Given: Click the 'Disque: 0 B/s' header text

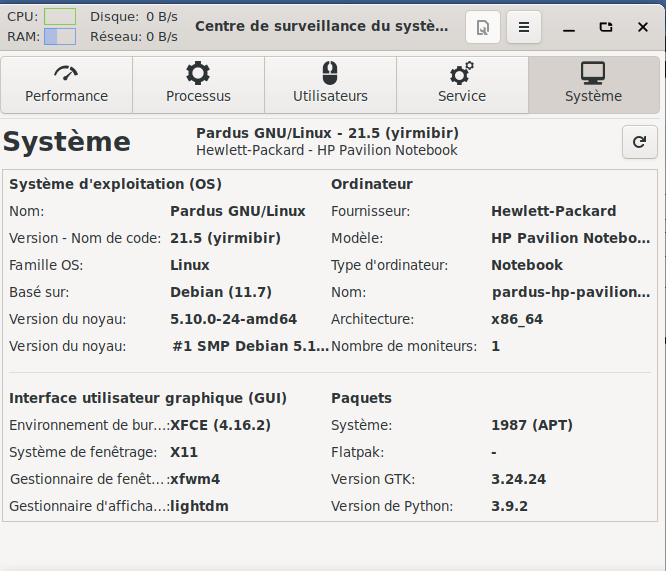Looking at the screenshot, I should [134, 17].
